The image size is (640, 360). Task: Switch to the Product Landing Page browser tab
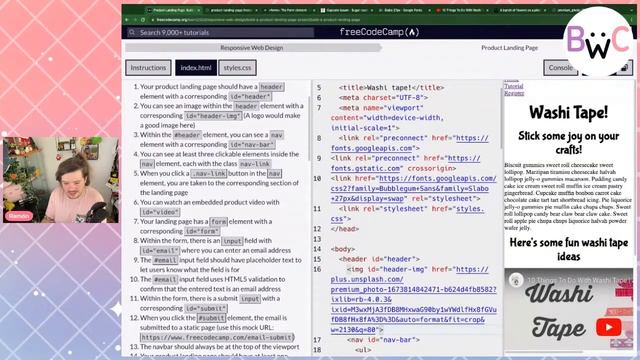click(x=173, y=10)
